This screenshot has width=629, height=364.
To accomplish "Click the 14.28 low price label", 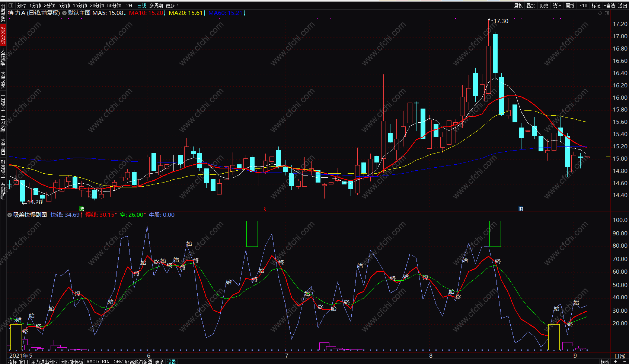I will coord(35,202).
